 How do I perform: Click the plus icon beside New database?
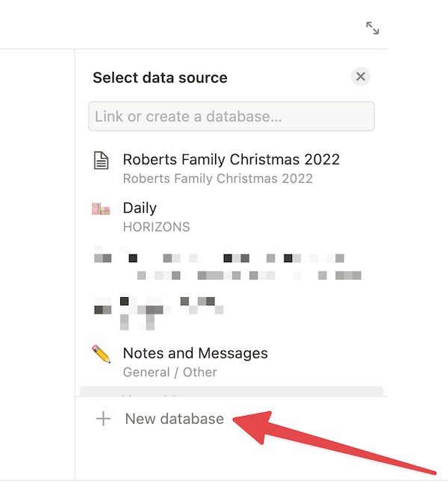click(103, 419)
